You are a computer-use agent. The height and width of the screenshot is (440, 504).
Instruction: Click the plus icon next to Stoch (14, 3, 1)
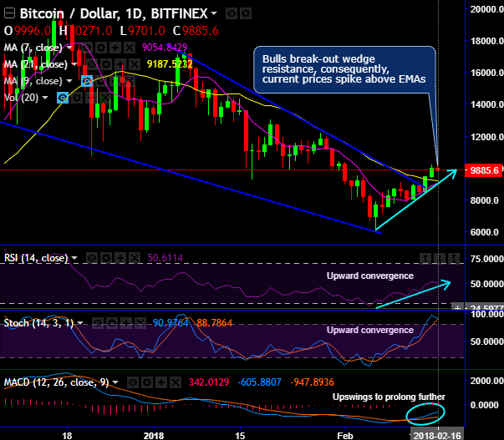click(x=126, y=323)
